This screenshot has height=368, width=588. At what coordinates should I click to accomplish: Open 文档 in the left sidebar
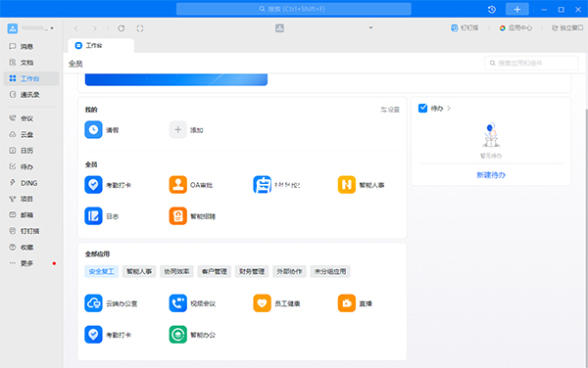click(x=26, y=63)
